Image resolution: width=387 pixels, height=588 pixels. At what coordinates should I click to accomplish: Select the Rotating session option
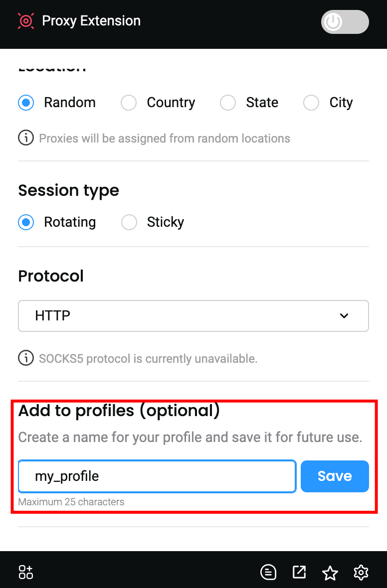click(25, 222)
